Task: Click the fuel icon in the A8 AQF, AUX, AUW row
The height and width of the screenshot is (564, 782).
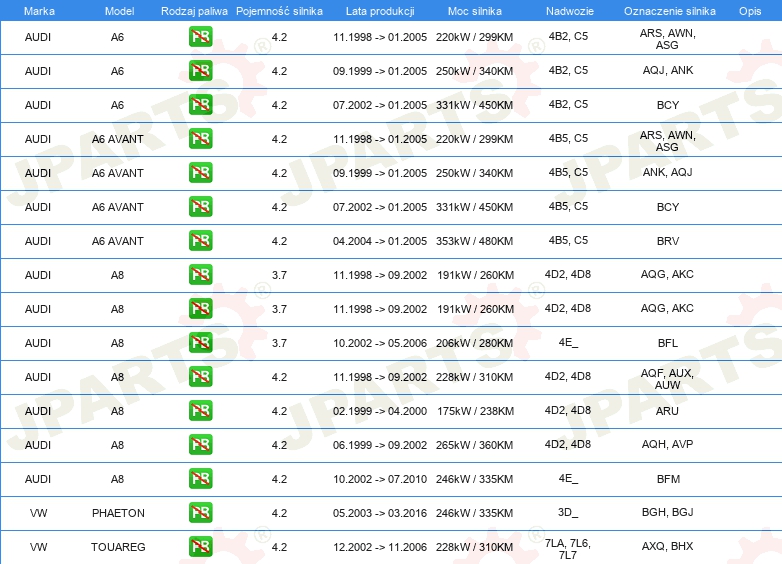Action: click(x=200, y=376)
